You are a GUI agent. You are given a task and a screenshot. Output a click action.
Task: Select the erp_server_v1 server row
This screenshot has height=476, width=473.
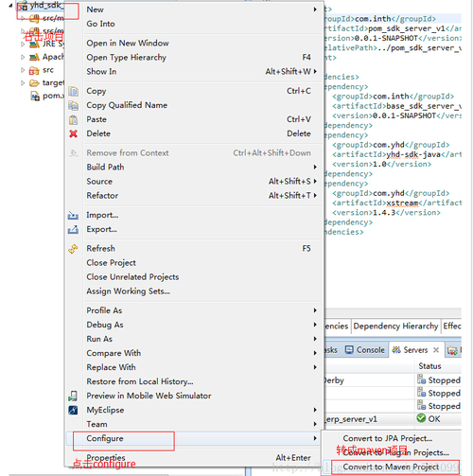(393, 419)
